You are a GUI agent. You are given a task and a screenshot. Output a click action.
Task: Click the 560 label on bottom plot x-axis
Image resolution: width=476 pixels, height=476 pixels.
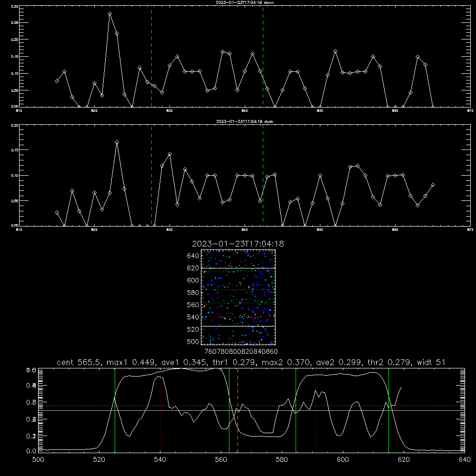coord(221,460)
